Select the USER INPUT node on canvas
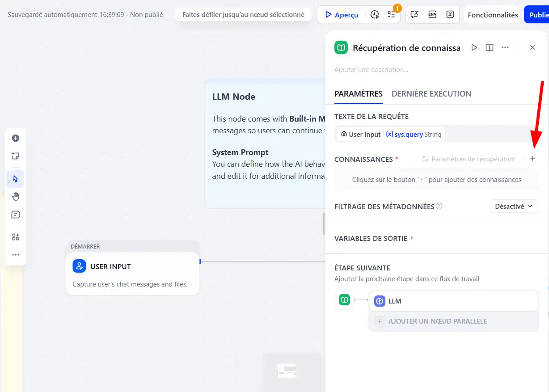Image resolution: width=549 pixels, height=392 pixels. click(x=132, y=274)
